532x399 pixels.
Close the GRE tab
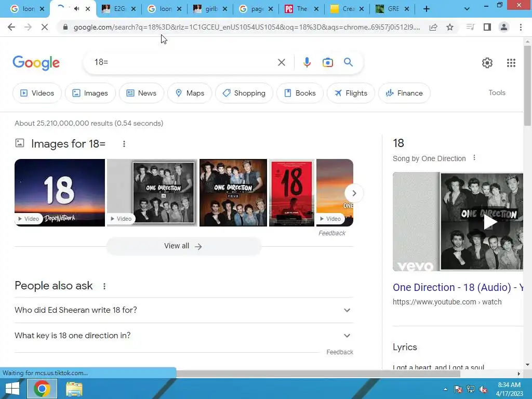[407, 9]
